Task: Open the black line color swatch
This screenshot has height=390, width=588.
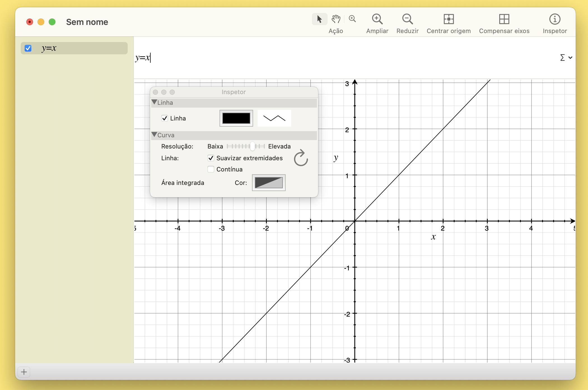Action: (236, 118)
